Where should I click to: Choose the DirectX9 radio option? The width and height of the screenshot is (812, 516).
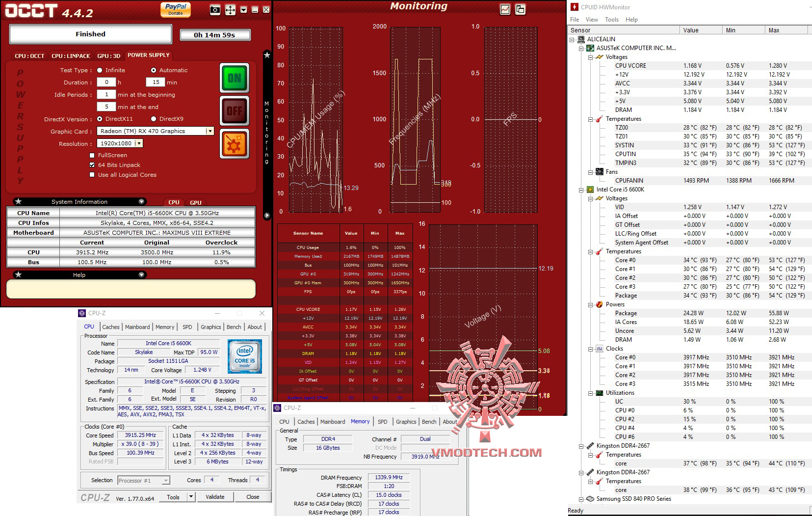pos(154,119)
